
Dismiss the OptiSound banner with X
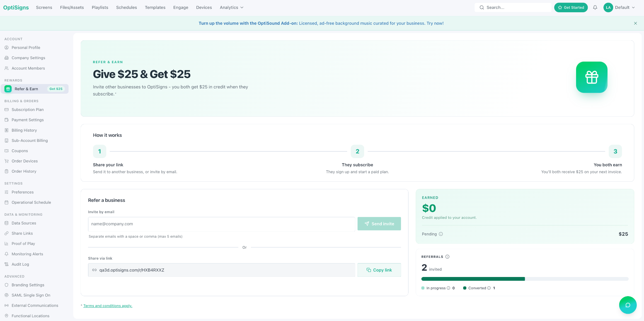click(636, 23)
